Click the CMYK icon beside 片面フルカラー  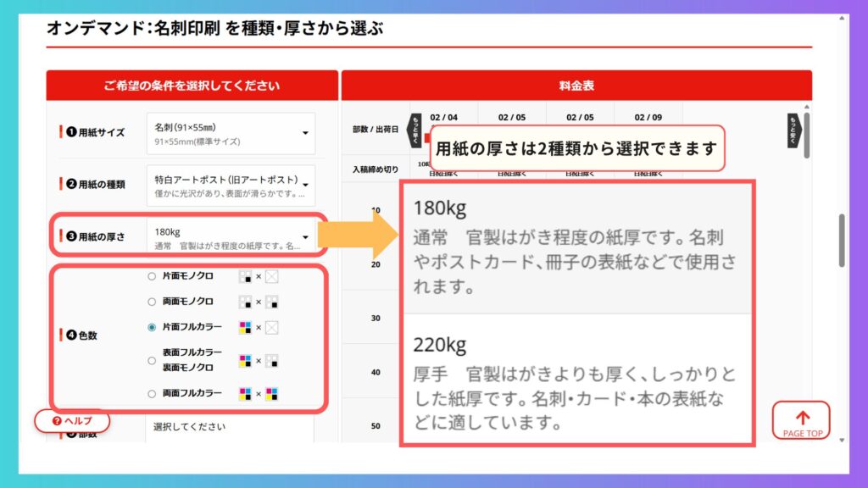pos(246,327)
